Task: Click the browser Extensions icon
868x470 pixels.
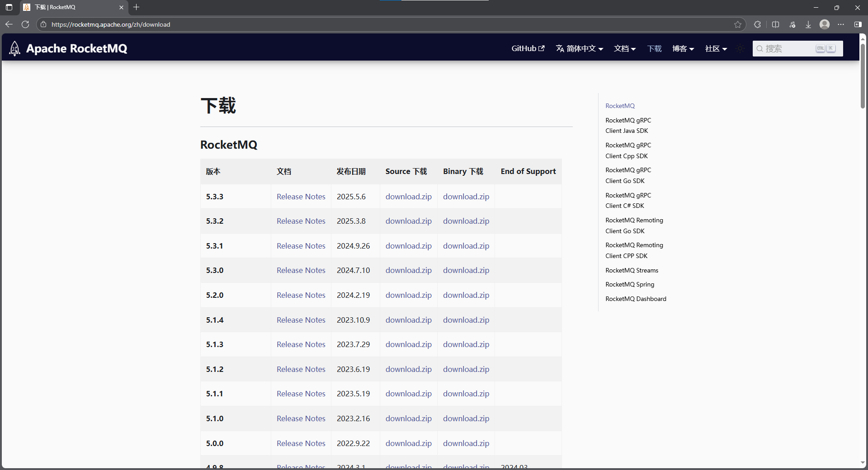Action: coord(758,24)
